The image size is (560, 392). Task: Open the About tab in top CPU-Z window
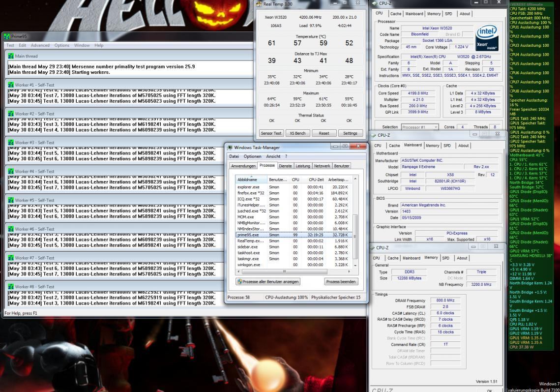click(465, 14)
